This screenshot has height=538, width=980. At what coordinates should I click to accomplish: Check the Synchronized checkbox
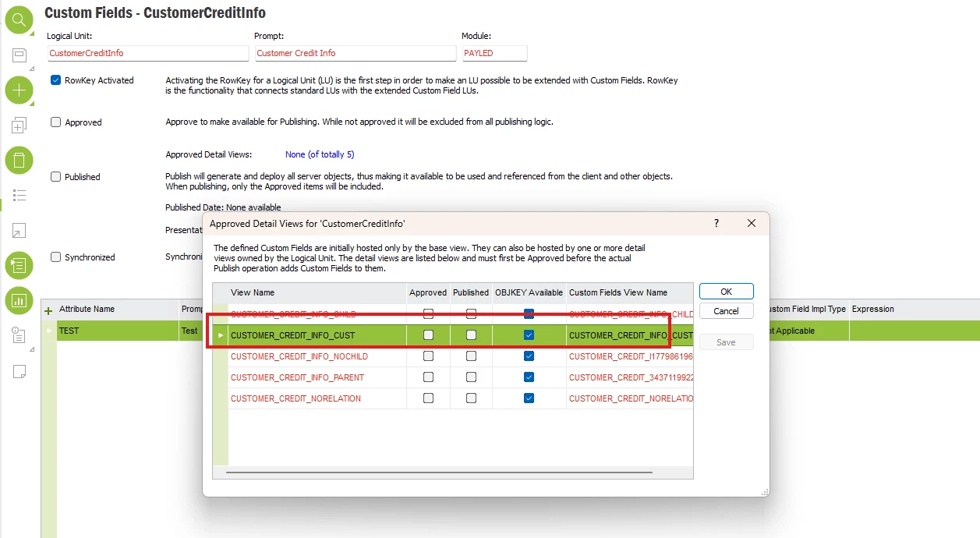[x=55, y=257]
